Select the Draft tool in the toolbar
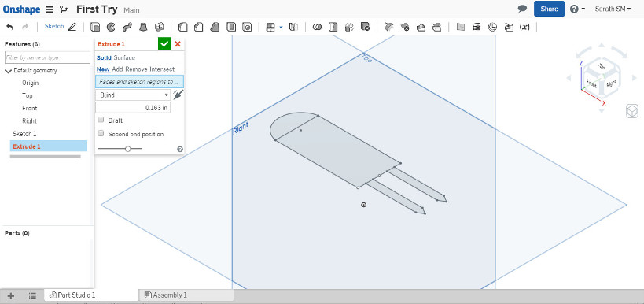Screen dimensions: 644x304 pos(215,27)
